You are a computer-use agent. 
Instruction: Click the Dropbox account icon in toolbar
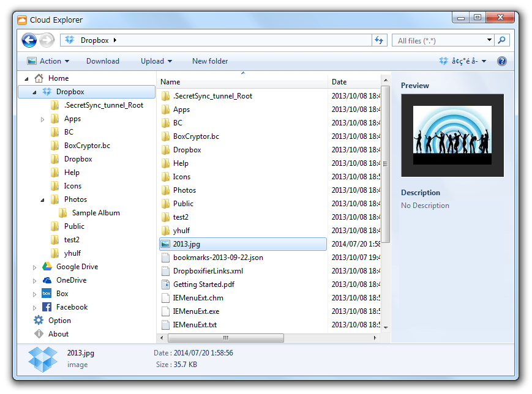click(443, 61)
